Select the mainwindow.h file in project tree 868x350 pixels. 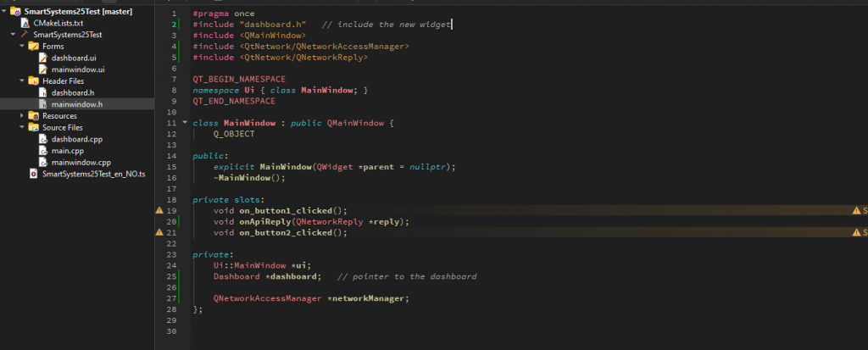[x=76, y=104]
